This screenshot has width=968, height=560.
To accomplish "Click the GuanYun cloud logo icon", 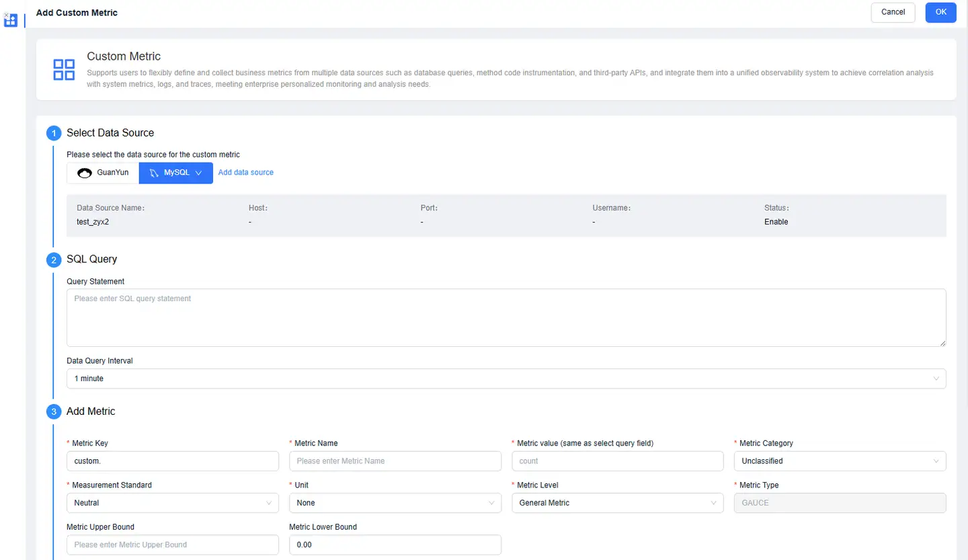I will pyautogui.click(x=85, y=173).
